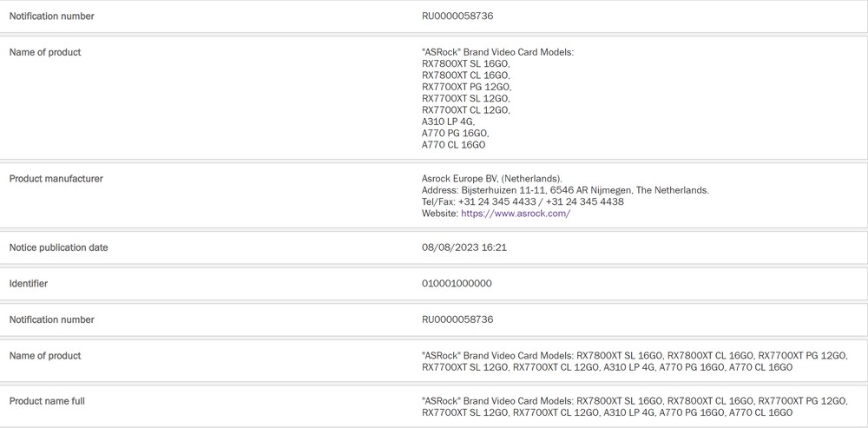Select the A770 PG 16GO list entry

click(456, 134)
